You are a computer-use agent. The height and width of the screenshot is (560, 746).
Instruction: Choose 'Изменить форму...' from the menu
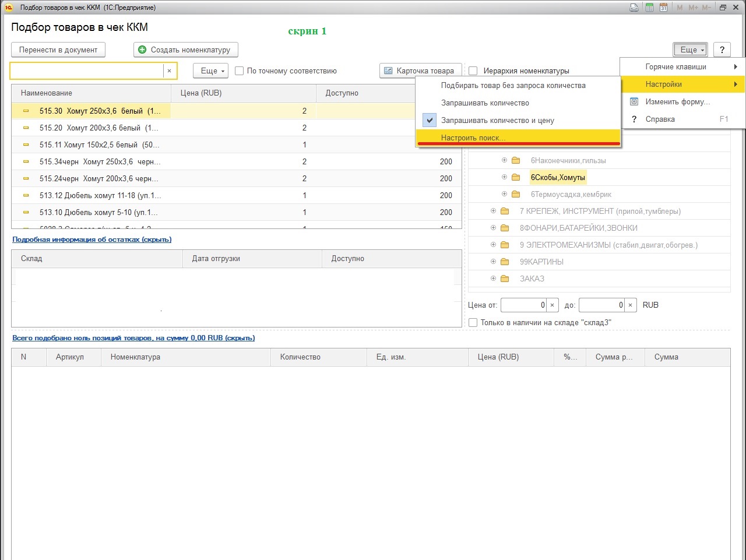point(677,101)
